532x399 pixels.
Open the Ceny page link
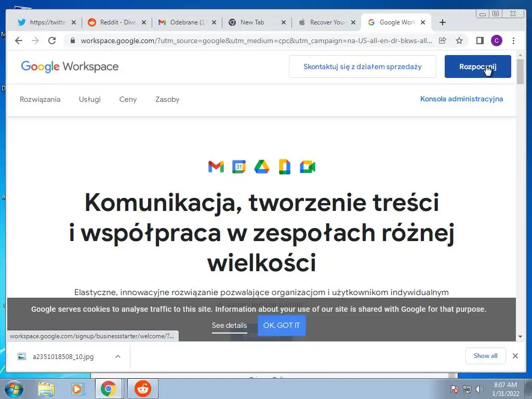coord(128,99)
